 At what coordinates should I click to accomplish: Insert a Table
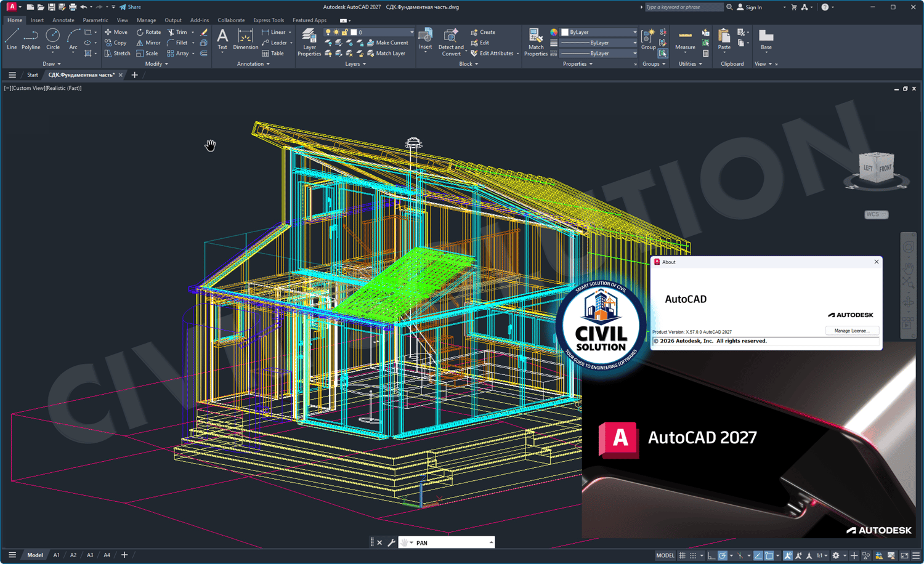(x=273, y=53)
